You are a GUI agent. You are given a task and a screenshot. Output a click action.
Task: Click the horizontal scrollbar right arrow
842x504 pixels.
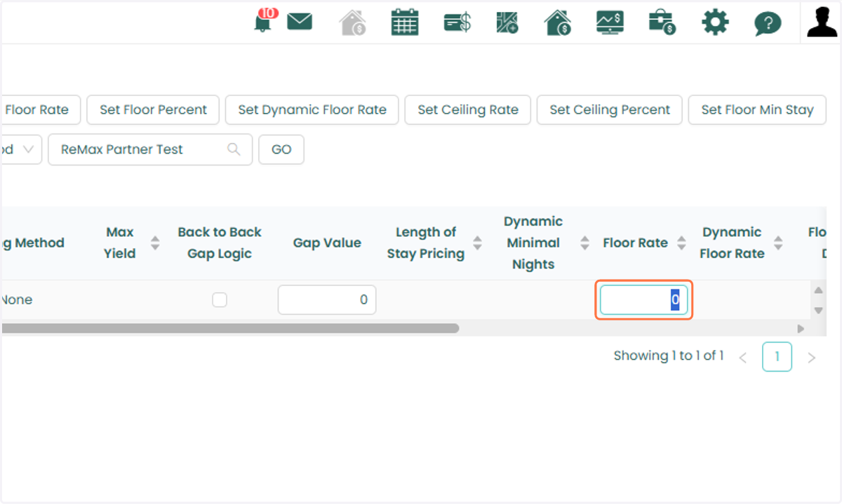click(x=801, y=328)
